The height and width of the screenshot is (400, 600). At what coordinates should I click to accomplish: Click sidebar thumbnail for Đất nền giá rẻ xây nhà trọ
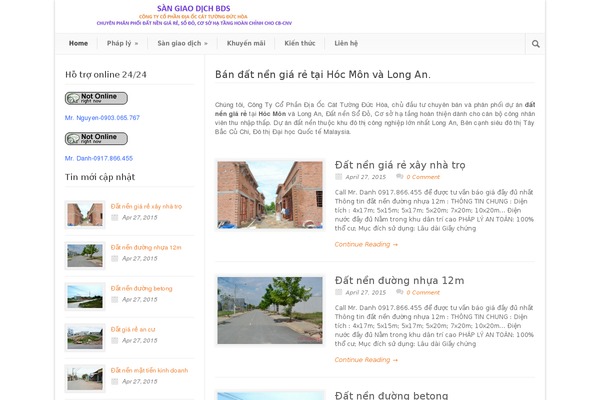click(x=85, y=214)
